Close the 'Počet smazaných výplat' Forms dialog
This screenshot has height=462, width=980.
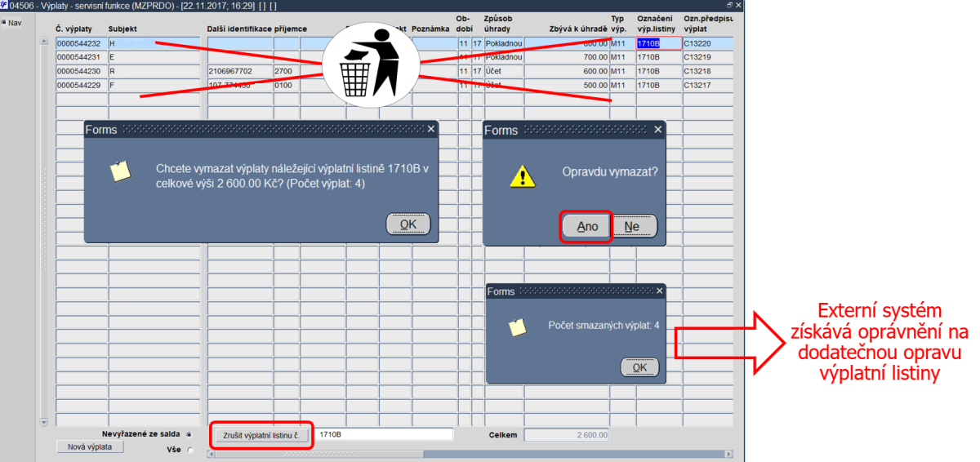tap(658, 291)
